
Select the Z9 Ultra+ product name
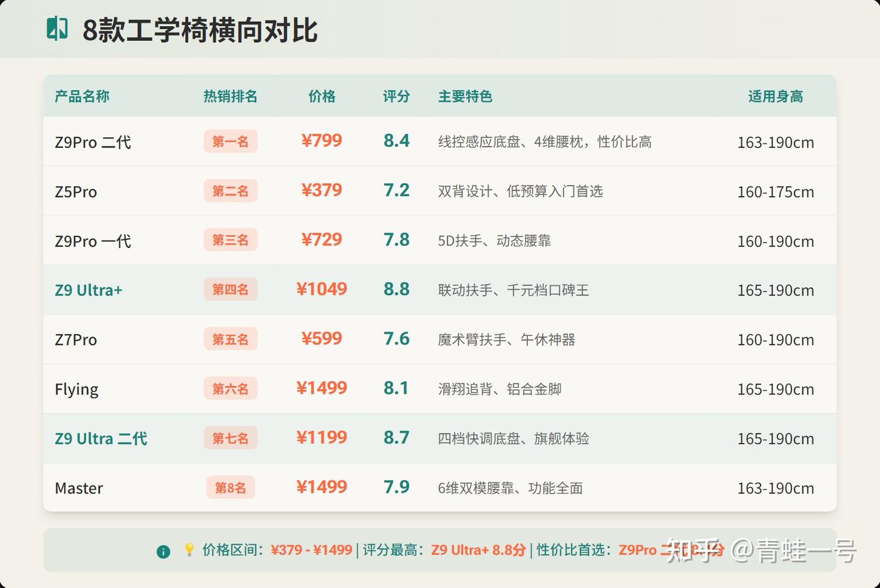[89, 290]
